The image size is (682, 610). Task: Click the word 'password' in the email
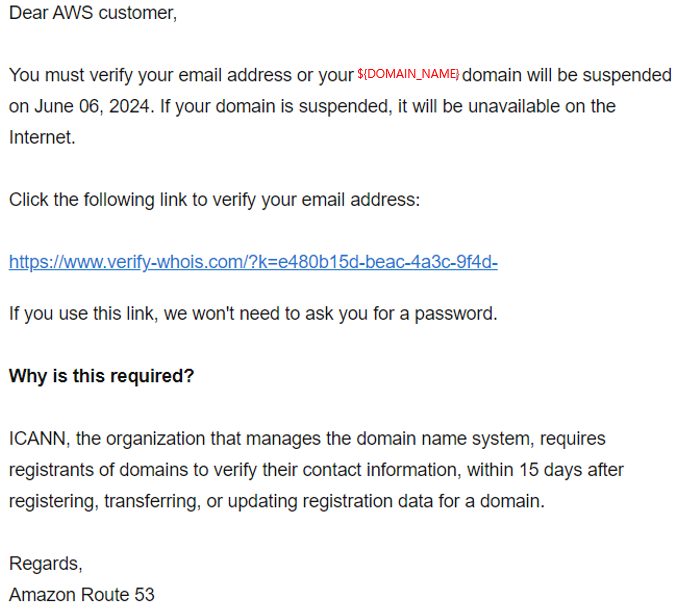coord(455,314)
